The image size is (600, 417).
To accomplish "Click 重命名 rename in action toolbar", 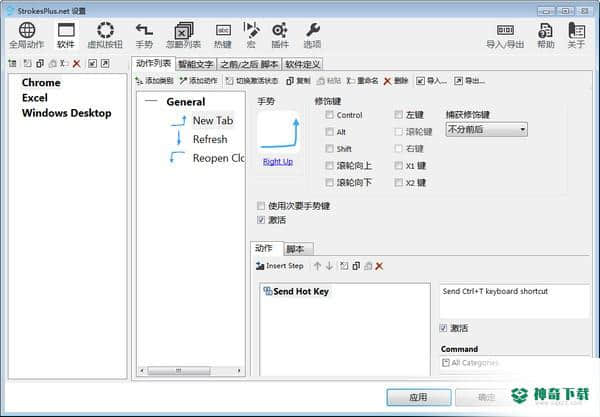I will pyautogui.click(x=362, y=81).
